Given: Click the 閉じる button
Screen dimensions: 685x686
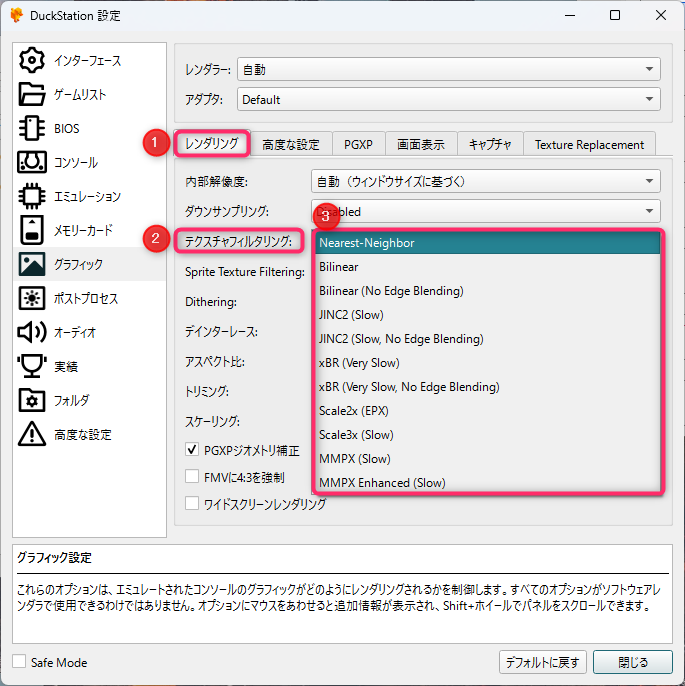Looking at the screenshot, I should 632,662.
